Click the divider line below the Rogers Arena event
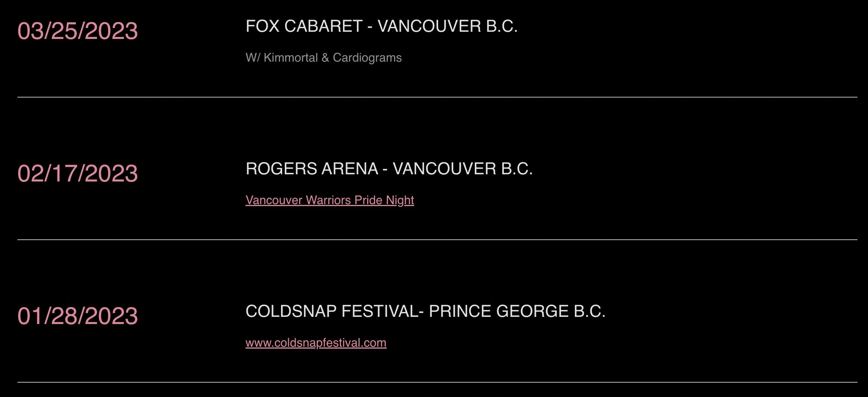 (x=437, y=240)
